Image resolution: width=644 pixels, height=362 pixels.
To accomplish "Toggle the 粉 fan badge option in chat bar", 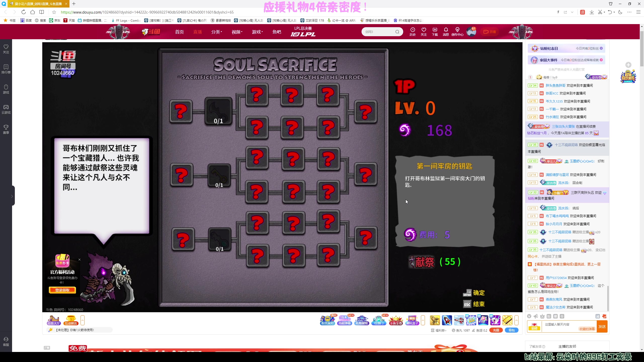I will click(549, 316).
